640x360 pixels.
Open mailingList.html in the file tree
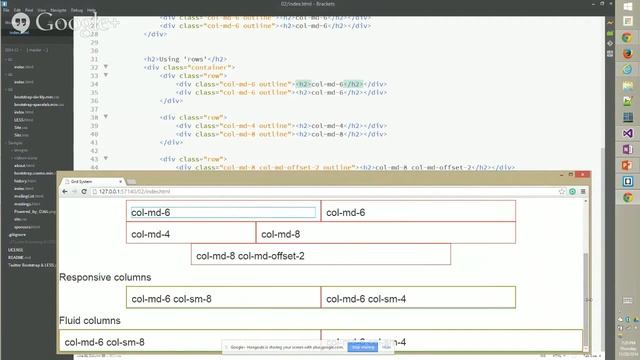point(29,196)
